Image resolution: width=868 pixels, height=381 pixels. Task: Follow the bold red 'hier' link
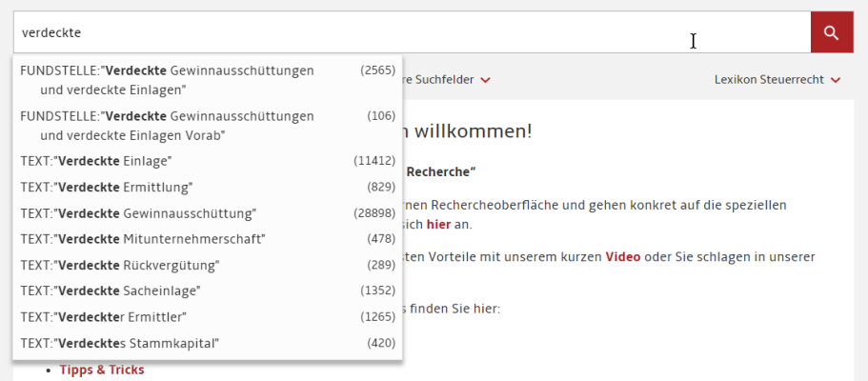click(437, 225)
